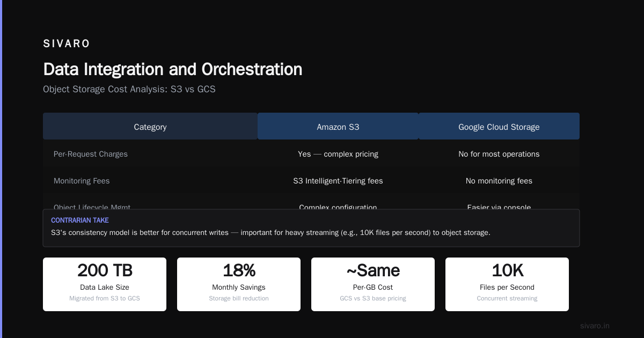
Task: Click the Object Storage Cost Analysis subtitle
Action: tap(129, 90)
